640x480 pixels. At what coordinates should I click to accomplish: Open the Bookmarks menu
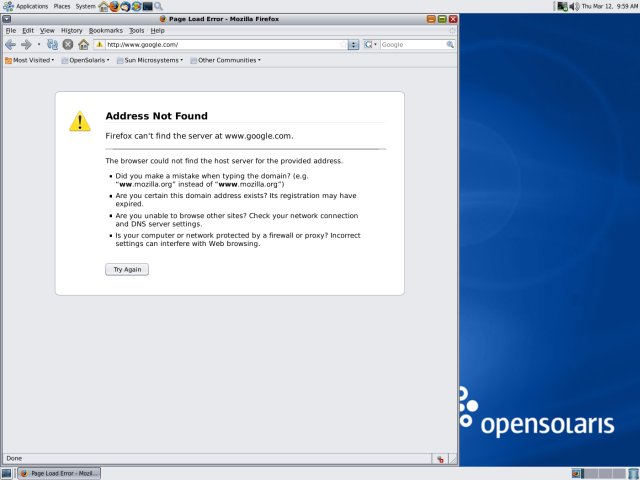click(106, 31)
